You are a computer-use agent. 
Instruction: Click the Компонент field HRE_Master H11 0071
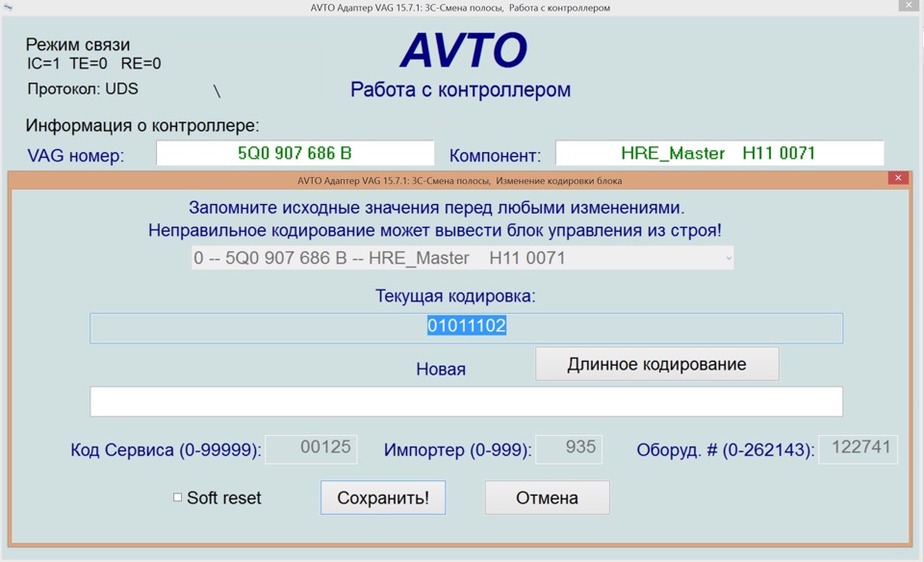click(720, 153)
